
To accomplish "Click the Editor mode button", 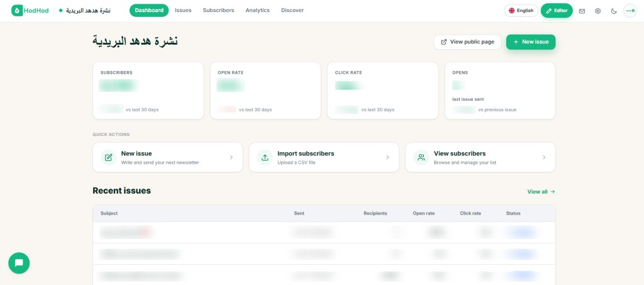I will tap(557, 11).
